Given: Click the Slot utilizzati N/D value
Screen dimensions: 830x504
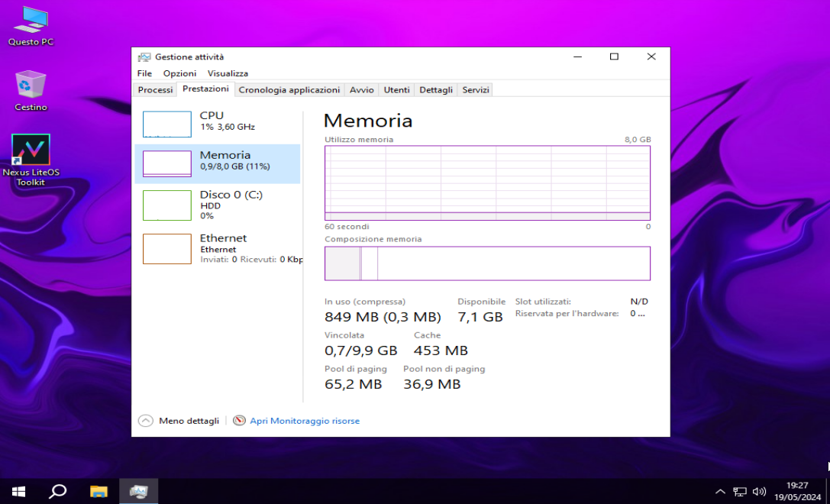Looking at the screenshot, I should pos(639,301).
